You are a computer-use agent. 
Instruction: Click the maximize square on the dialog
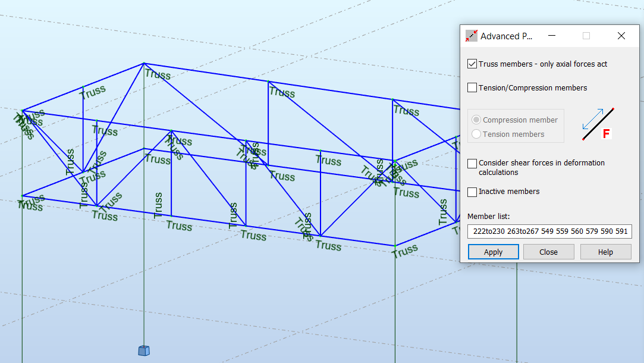pyautogui.click(x=586, y=36)
